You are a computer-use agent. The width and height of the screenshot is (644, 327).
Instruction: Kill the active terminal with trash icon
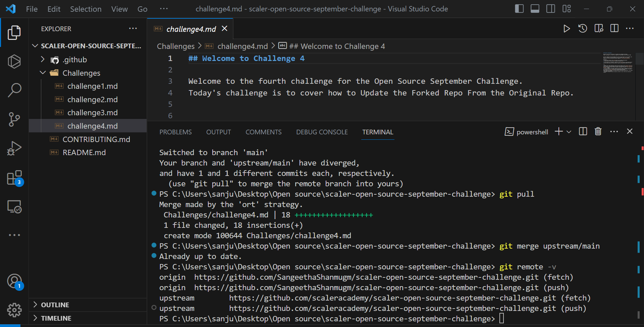point(598,131)
